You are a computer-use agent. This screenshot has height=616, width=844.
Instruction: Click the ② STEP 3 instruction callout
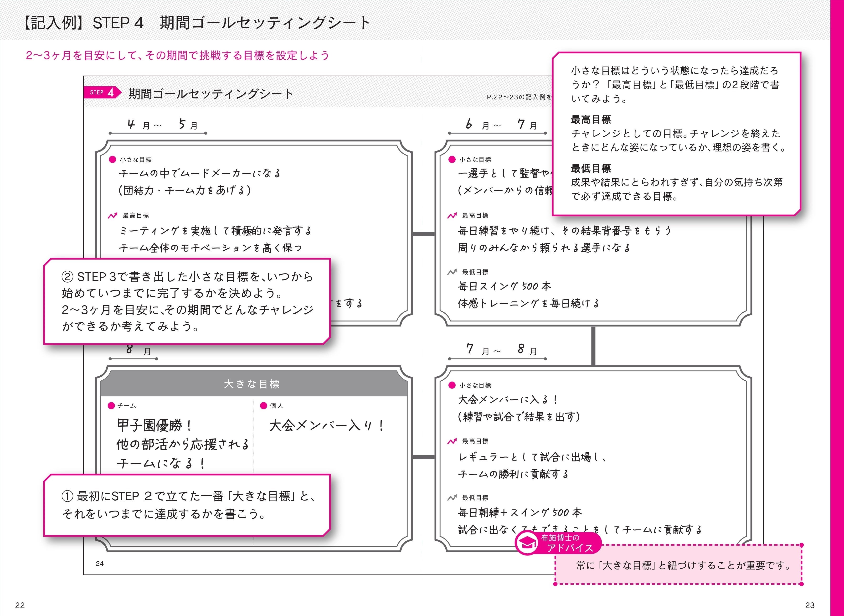[187, 301]
